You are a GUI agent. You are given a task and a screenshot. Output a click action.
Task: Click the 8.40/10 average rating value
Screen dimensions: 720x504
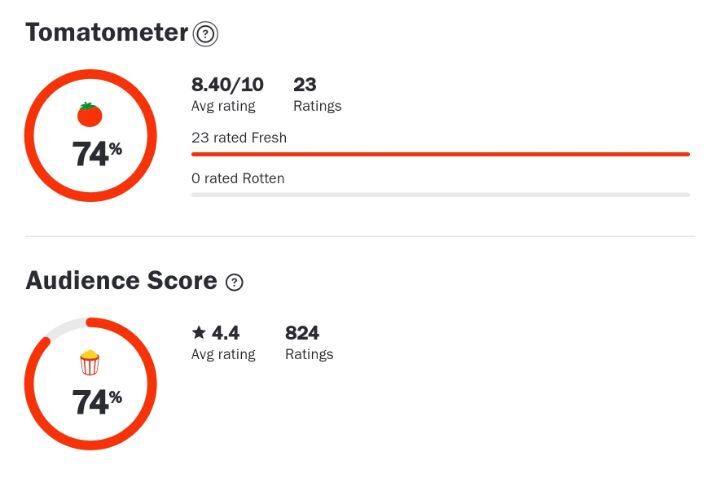tap(227, 85)
